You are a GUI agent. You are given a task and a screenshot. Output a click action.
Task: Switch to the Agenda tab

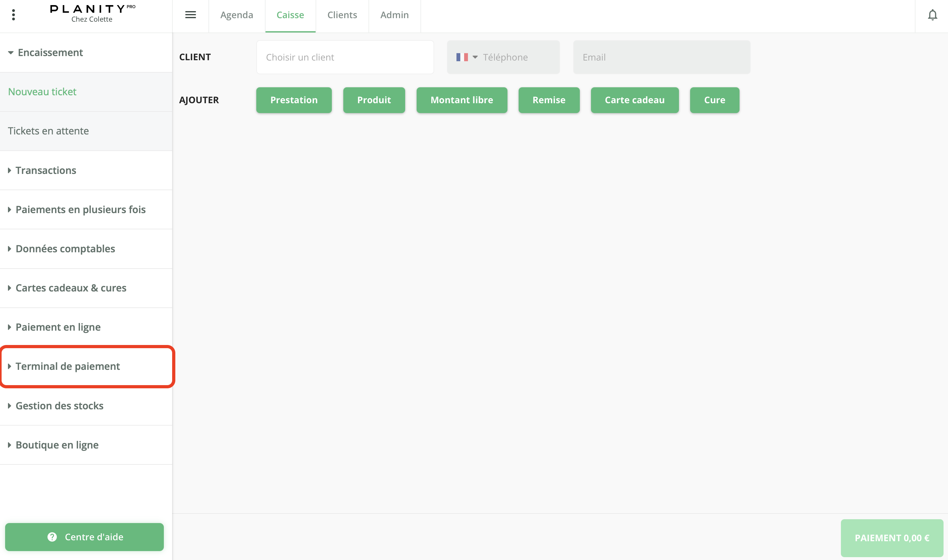pos(237,15)
